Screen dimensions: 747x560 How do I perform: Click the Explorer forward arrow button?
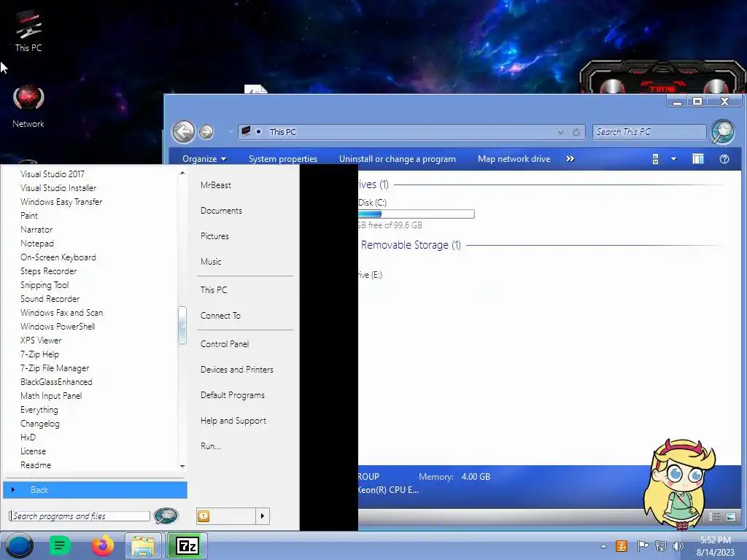206,131
